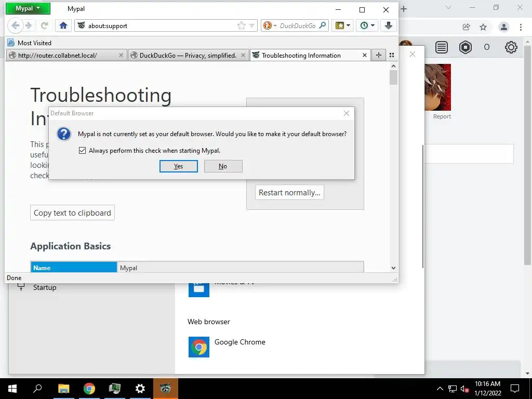Click the DuckDuckGo search field
The image size is (532, 399).
click(298, 25)
